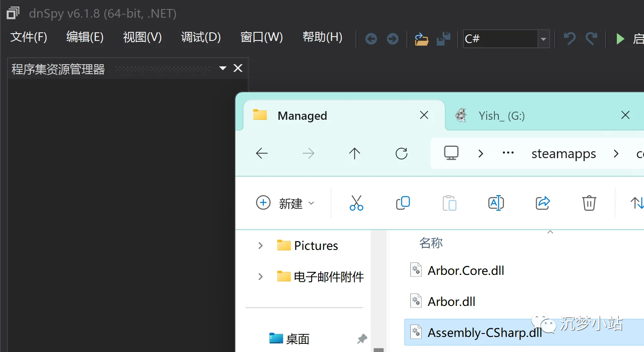Open the 帮助(H) menu in dnSpy
This screenshot has width=644, height=352.
click(x=322, y=37)
